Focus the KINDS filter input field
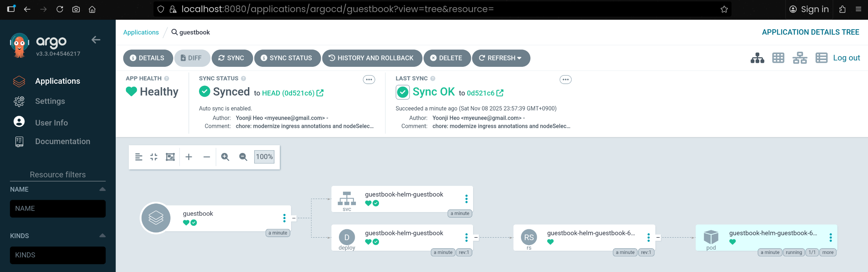This screenshot has height=272, width=868. 58,255
